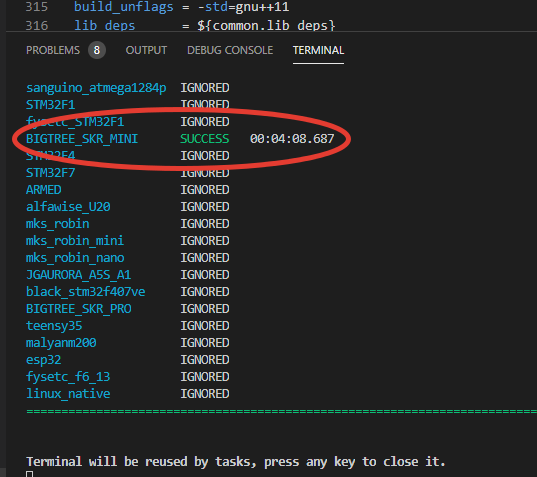Open the OUTPUT tab
537x477 pixels.
[146, 50]
